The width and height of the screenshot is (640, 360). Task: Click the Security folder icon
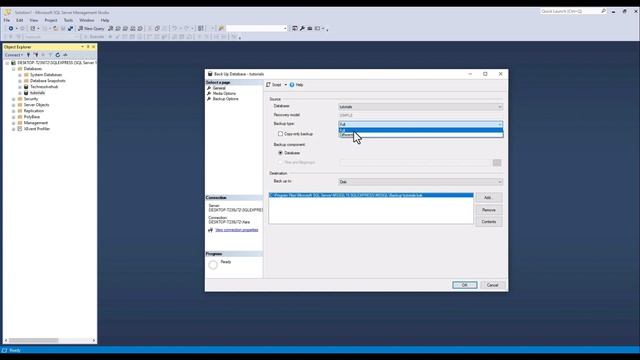(x=20, y=99)
